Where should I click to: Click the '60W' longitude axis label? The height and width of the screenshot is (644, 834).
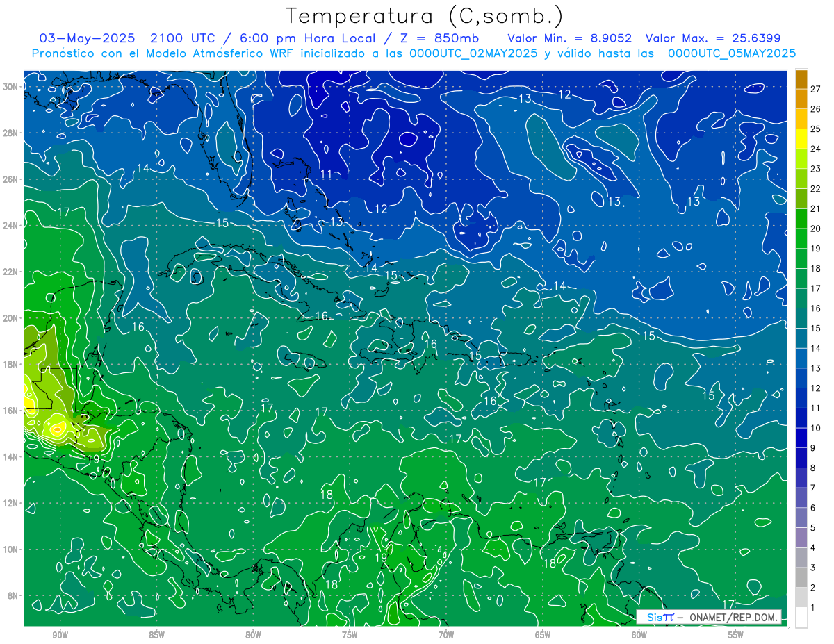pos(639,635)
